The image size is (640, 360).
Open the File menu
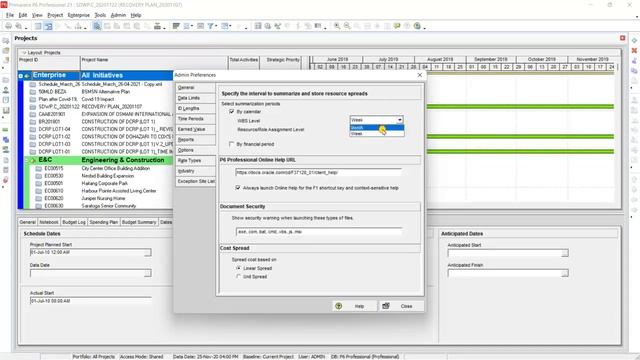coord(10,15)
